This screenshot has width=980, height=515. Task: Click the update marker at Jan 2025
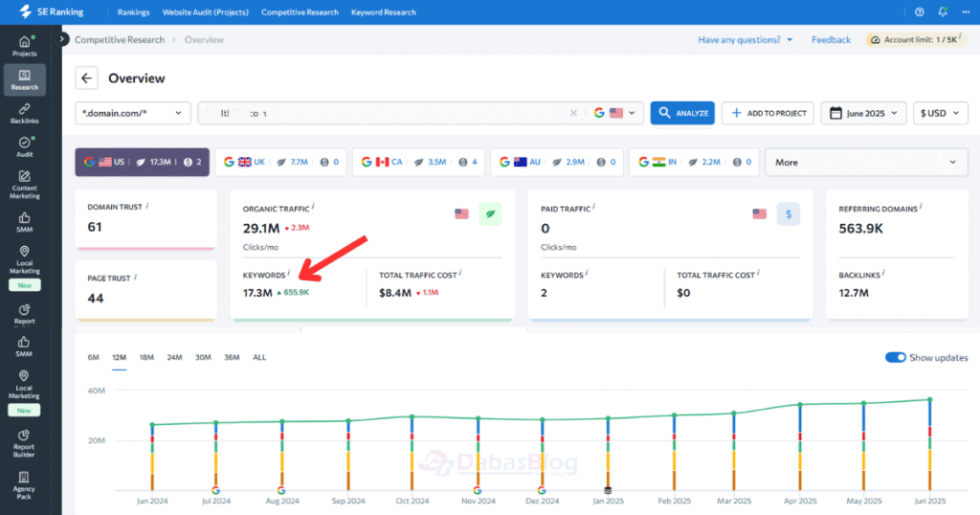[608, 491]
